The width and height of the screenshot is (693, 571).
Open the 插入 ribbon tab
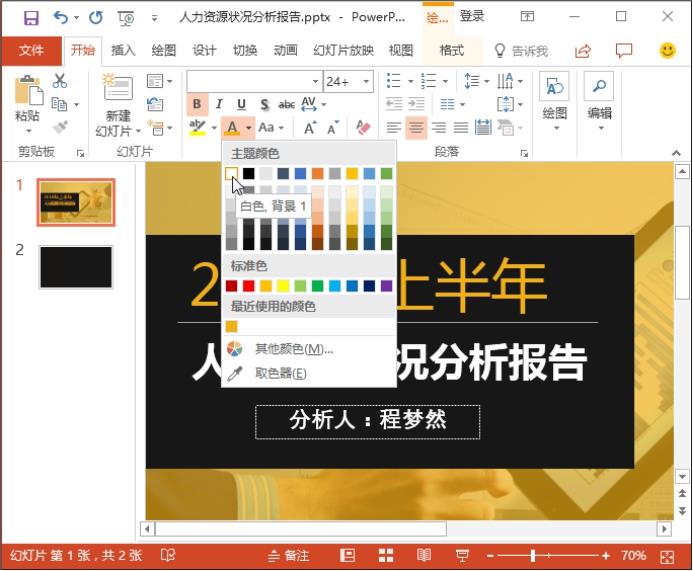point(123,51)
